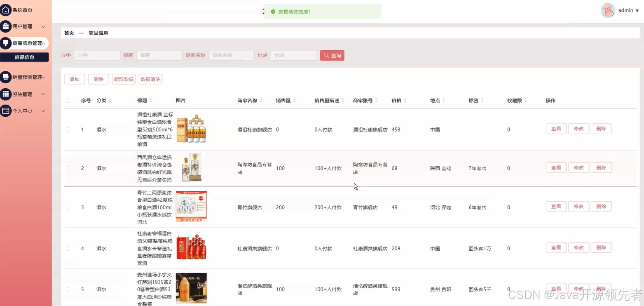Open the 用户管理 menu label
Viewport: 644px width, 306px height.
[x=22, y=26]
